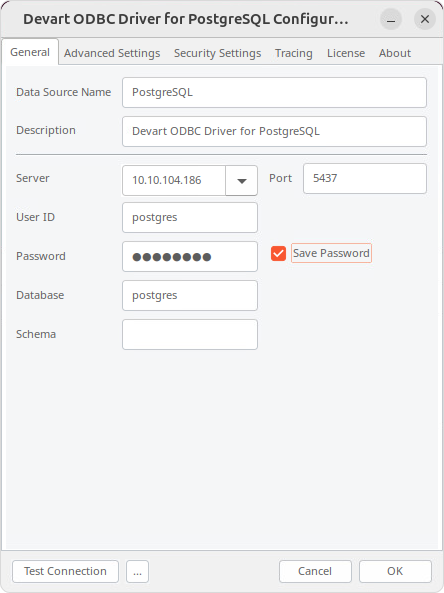
Task: Minimize the configuration window
Action: coord(391,19)
